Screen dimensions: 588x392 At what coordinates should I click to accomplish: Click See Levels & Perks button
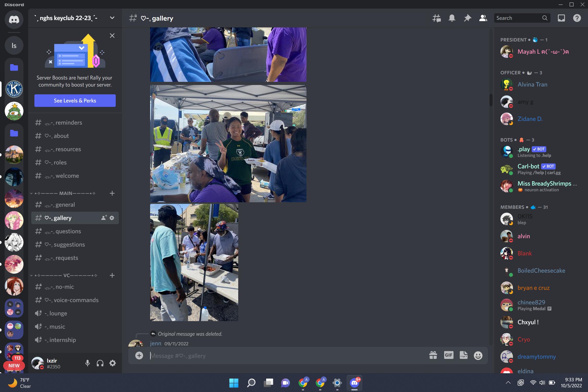[x=75, y=101]
